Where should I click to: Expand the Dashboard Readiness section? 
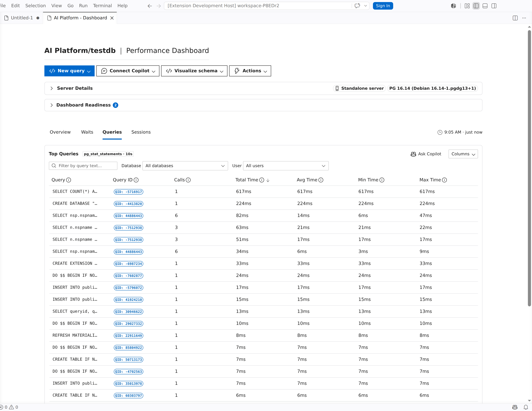[x=51, y=105]
